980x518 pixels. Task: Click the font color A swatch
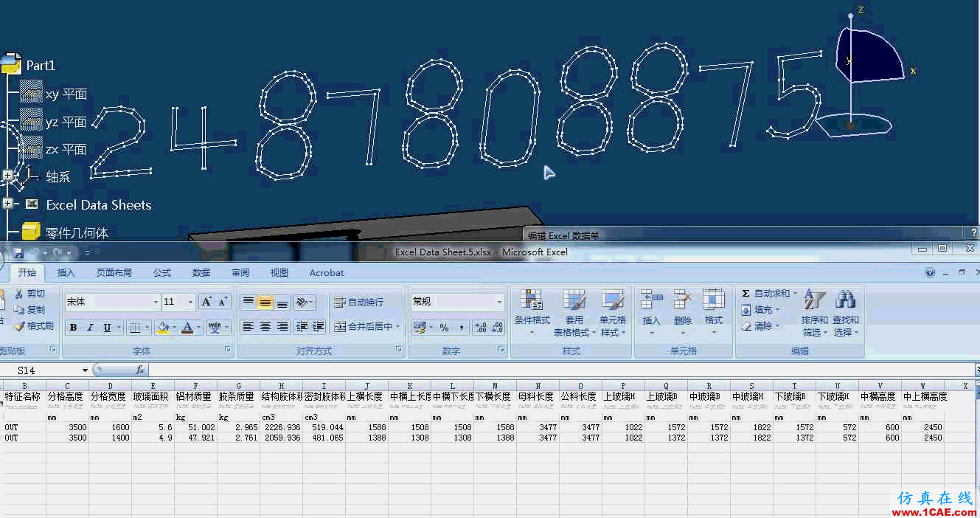187,328
